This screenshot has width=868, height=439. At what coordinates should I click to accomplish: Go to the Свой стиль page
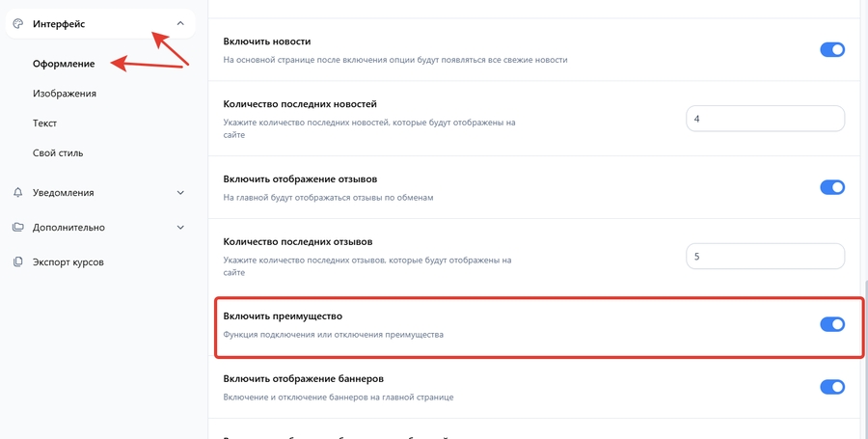(58, 152)
